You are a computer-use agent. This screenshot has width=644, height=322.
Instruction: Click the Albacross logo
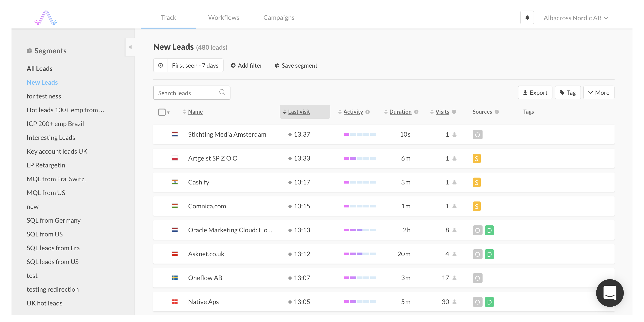46,17
